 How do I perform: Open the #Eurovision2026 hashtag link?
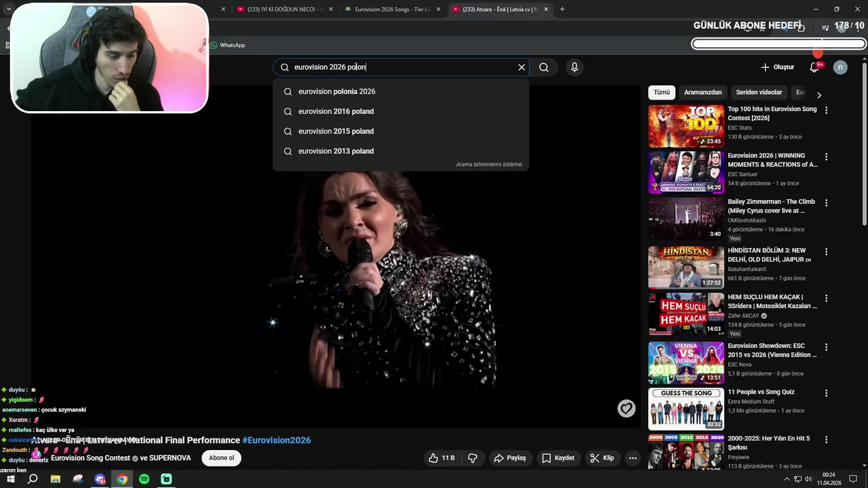277,440
